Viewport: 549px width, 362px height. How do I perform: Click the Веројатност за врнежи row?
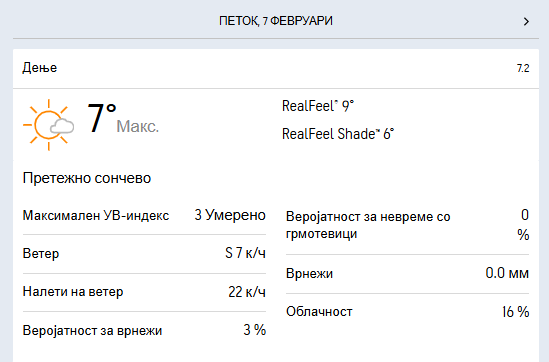click(x=144, y=330)
